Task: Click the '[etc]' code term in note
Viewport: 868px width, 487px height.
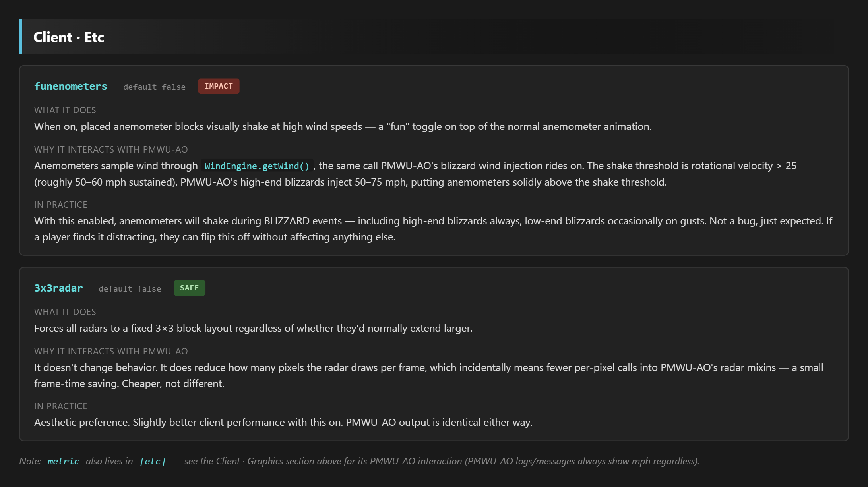Action: [153, 461]
